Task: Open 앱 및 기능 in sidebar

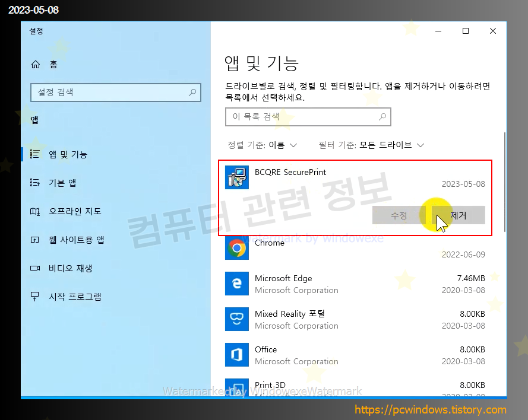Action: tap(67, 154)
